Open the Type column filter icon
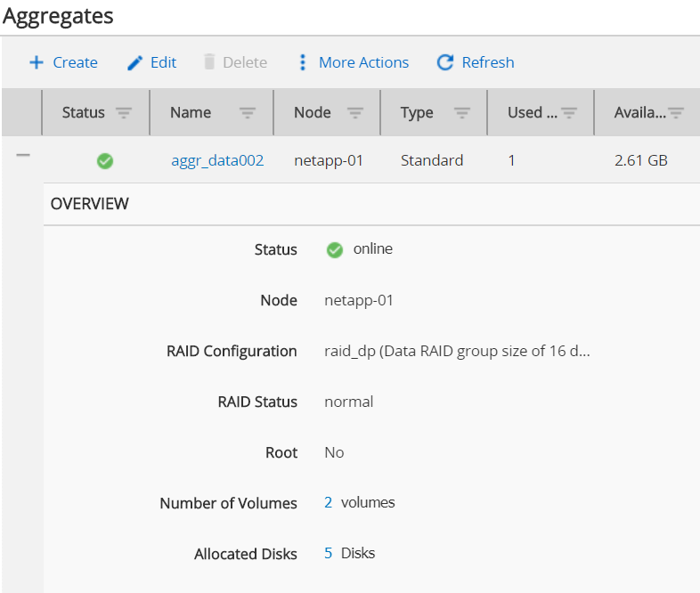The image size is (700, 593). 461,113
